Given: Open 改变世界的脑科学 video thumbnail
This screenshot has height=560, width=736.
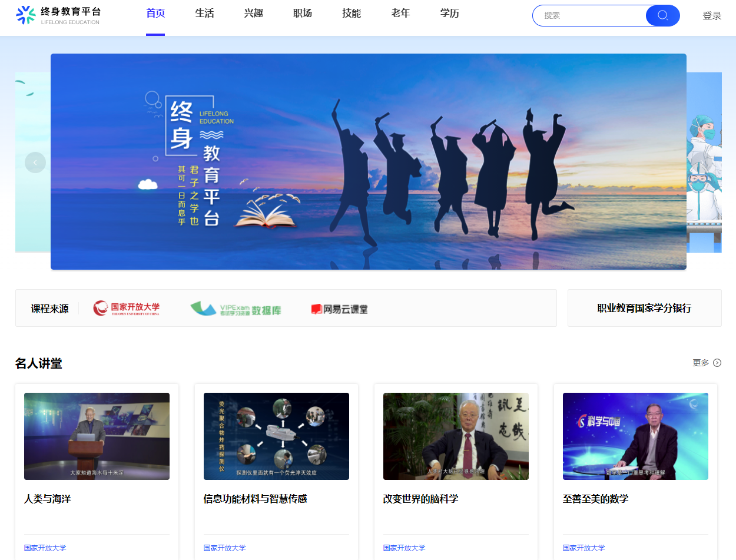Looking at the screenshot, I should coord(456,436).
